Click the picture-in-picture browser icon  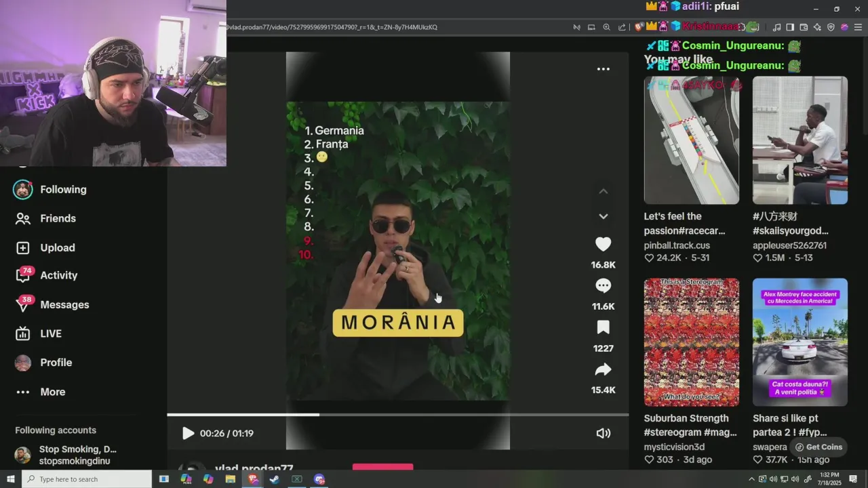point(591,27)
